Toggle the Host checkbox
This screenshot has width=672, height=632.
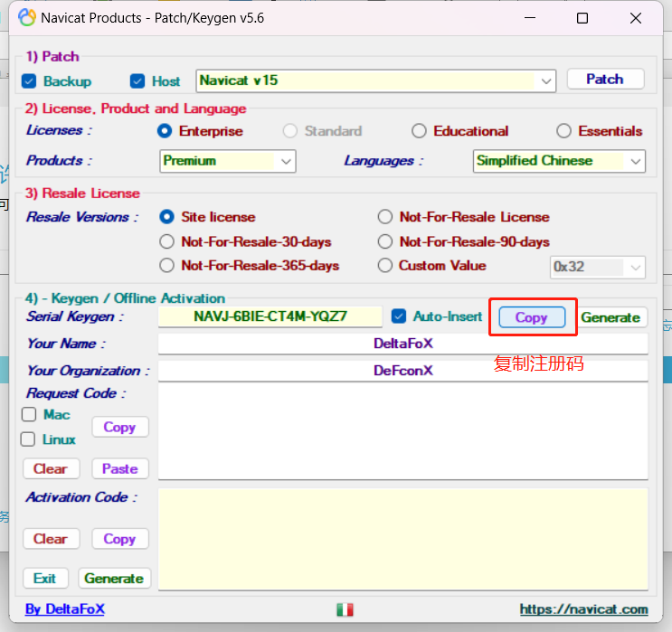(x=137, y=81)
